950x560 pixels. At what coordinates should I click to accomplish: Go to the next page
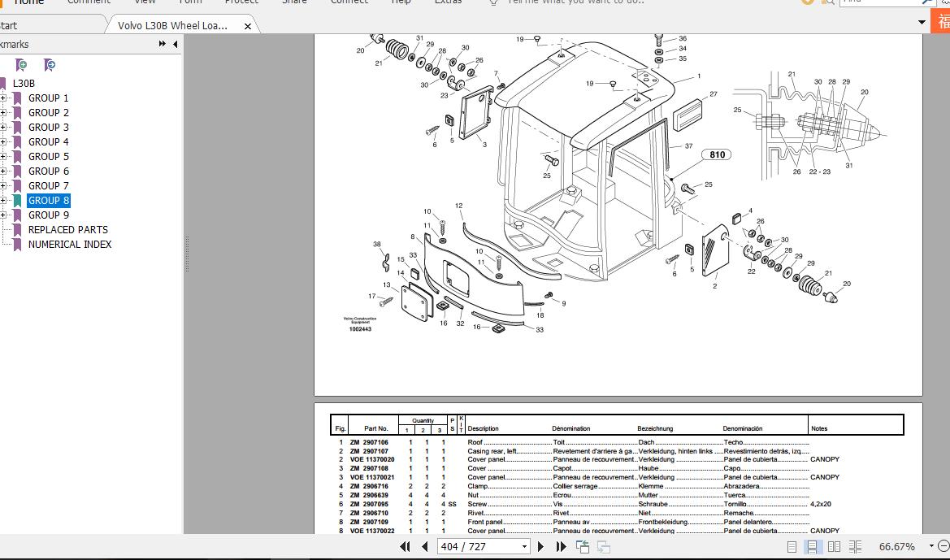(541, 547)
